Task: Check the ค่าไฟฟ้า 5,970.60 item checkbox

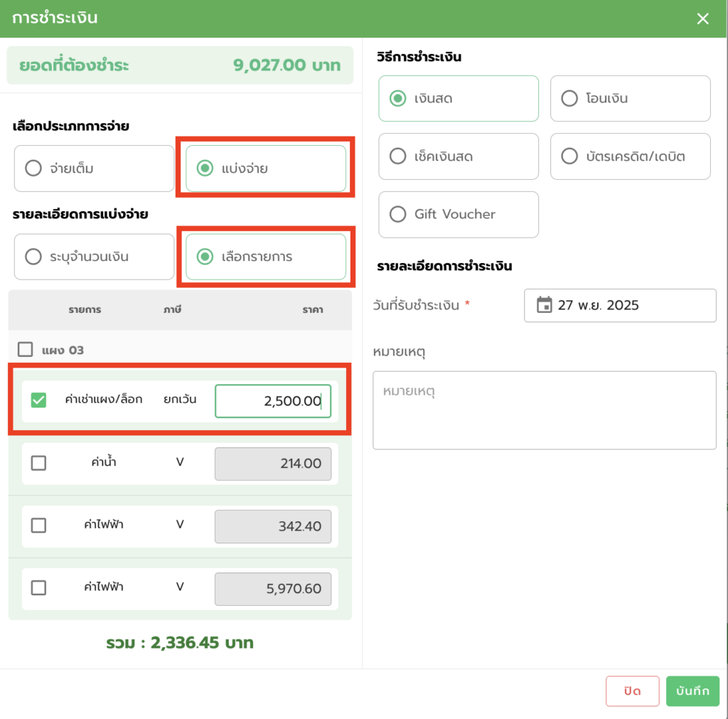Action: (x=39, y=588)
